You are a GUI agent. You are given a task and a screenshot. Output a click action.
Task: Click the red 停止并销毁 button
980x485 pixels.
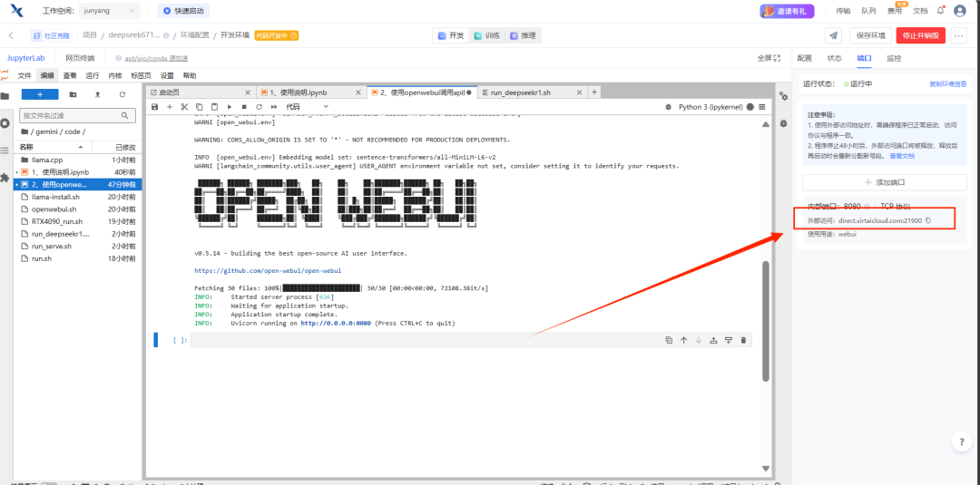tap(921, 35)
